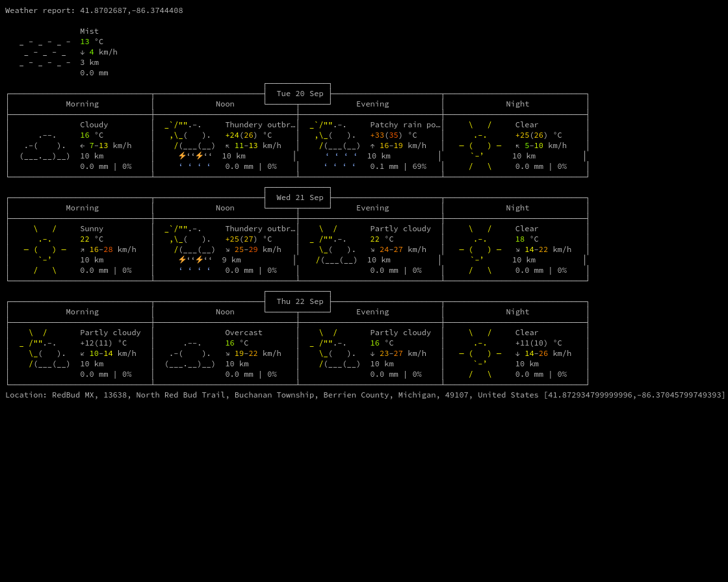The image size is (728, 582).
Task: Click the '+12(11) °C' Thursday morning temperature
Action: 103,344
